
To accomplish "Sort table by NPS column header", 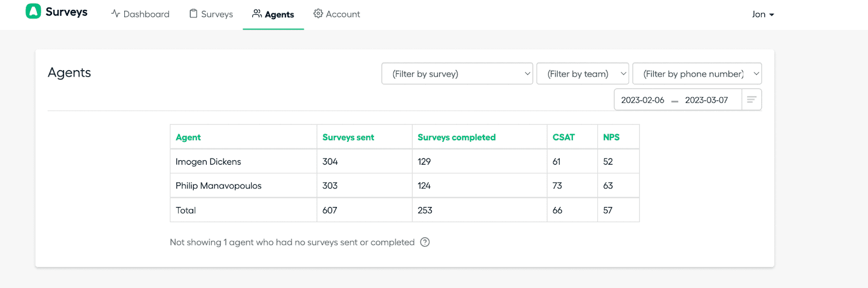I will point(611,137).
